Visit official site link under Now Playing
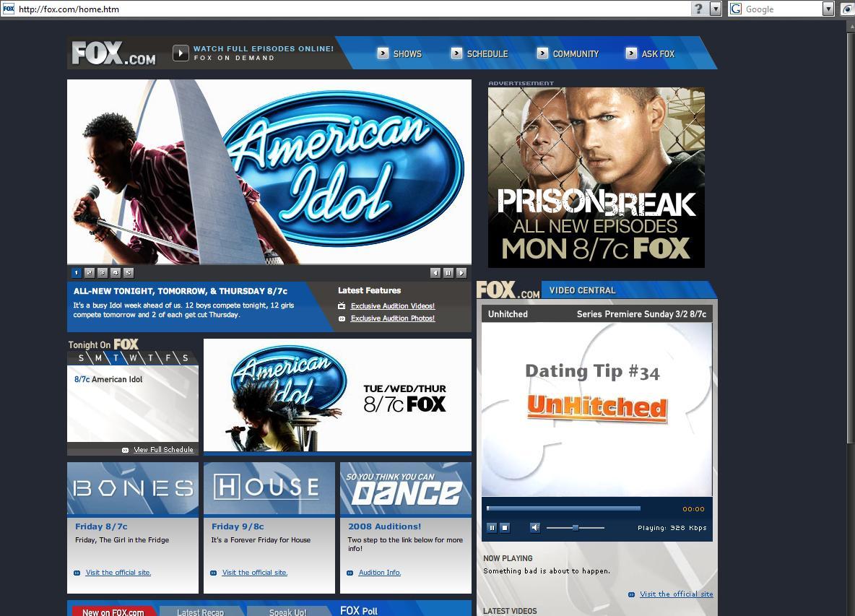Viewport: 855px width, 616px height. tap(676, 594)
